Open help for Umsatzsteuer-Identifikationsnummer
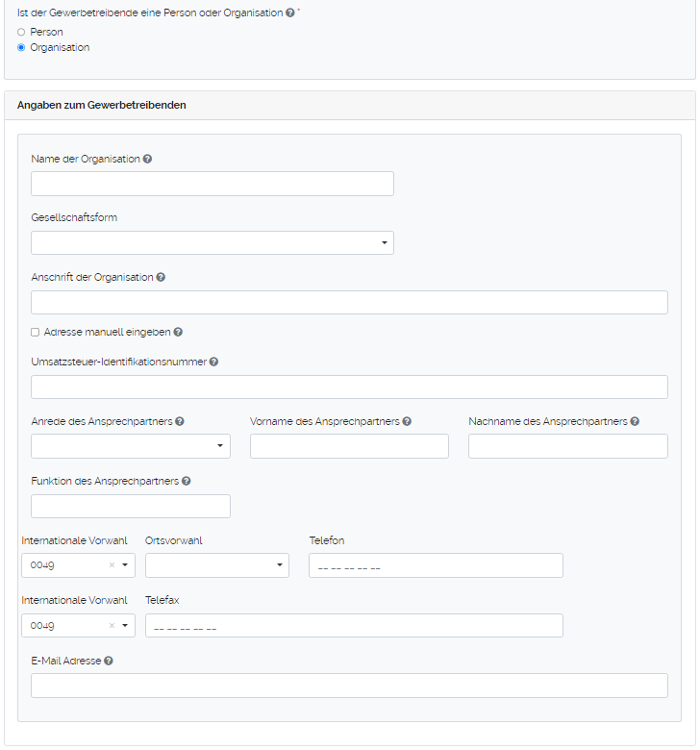The image size is (700, 750). pos(213,362)
